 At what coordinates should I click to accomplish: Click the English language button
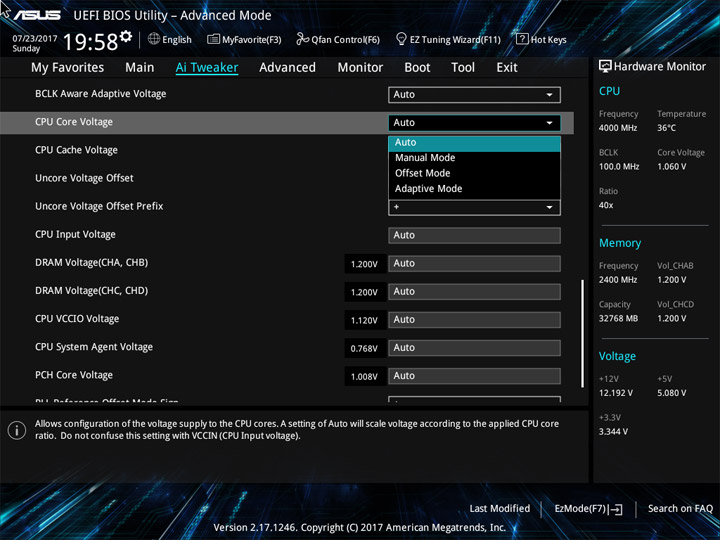169,39
